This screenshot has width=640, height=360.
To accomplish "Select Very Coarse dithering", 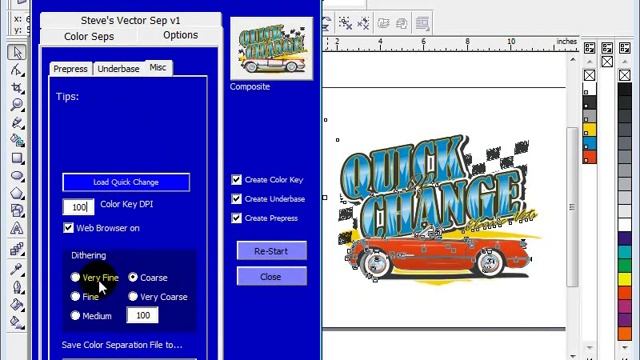I will pos(133,296).
